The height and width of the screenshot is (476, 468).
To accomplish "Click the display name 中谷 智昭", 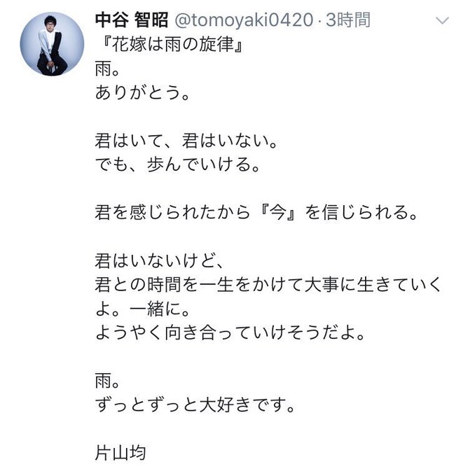I will click(132, 20).
